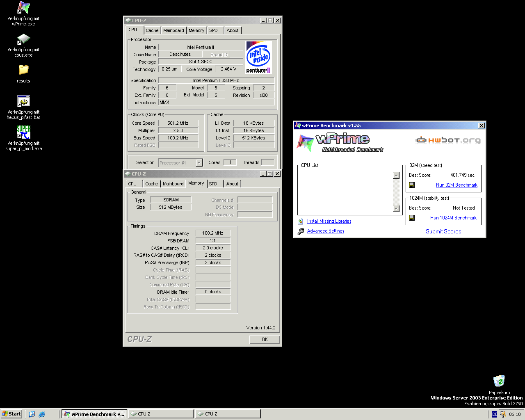The width and height of the screenshot is (525, 420).
Task: Click the upper CPU-Z title bar icon
Action: (128, 21)
